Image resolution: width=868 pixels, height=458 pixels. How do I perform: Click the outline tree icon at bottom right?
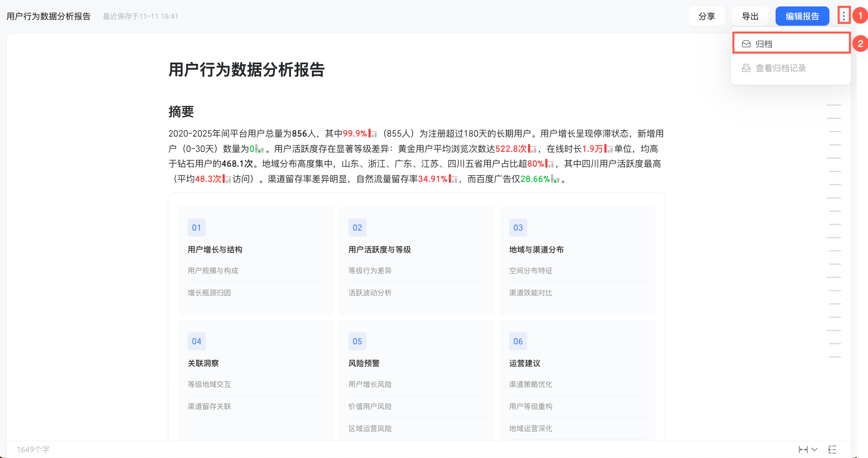[832, 450]
